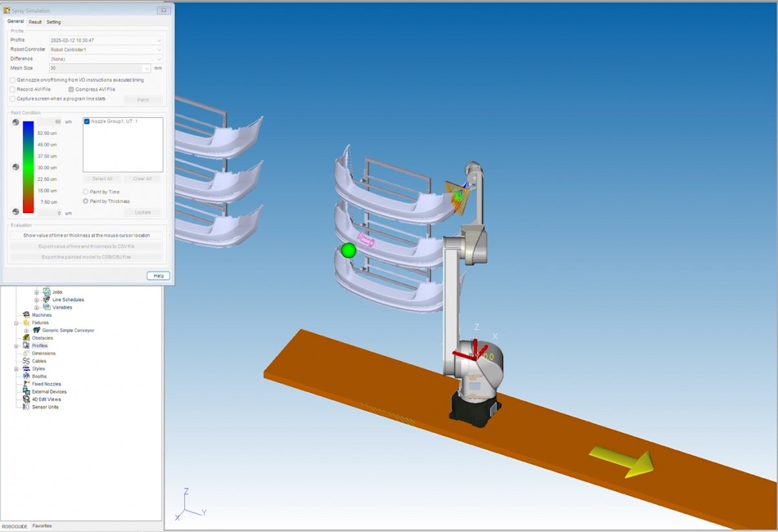Click the Help button
Screen dimensions: 778x532
click(x=158, y=276)
